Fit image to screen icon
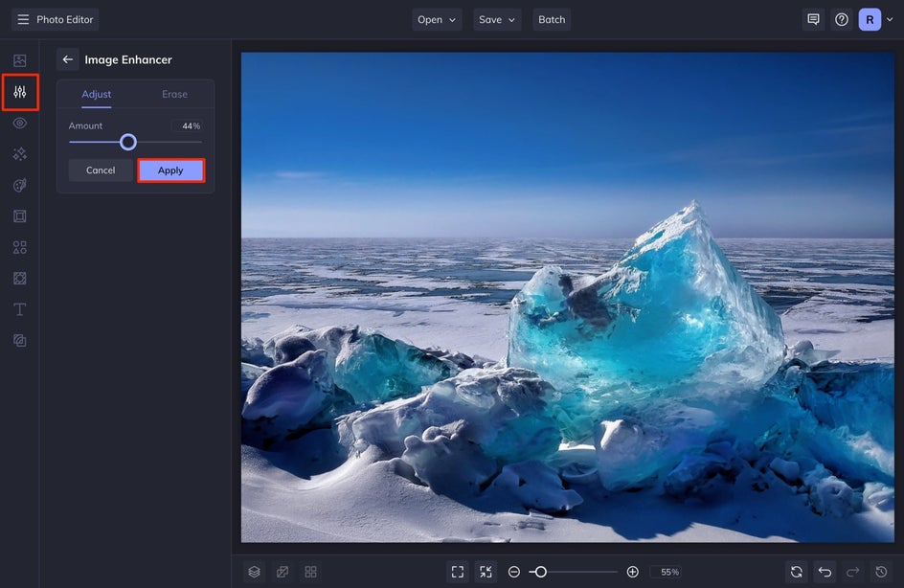The height and width of the screenshot is (588, 904). 458,572
